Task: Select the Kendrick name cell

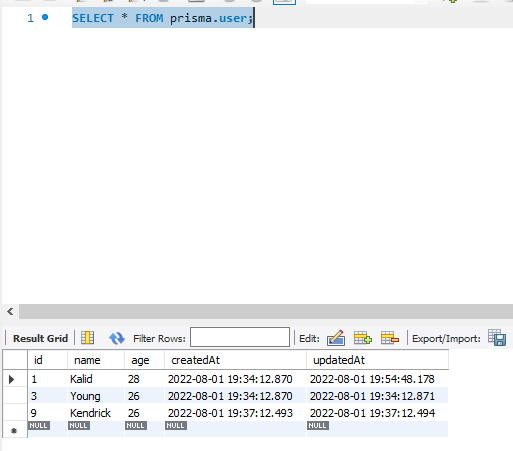Action: coord(96,413)
